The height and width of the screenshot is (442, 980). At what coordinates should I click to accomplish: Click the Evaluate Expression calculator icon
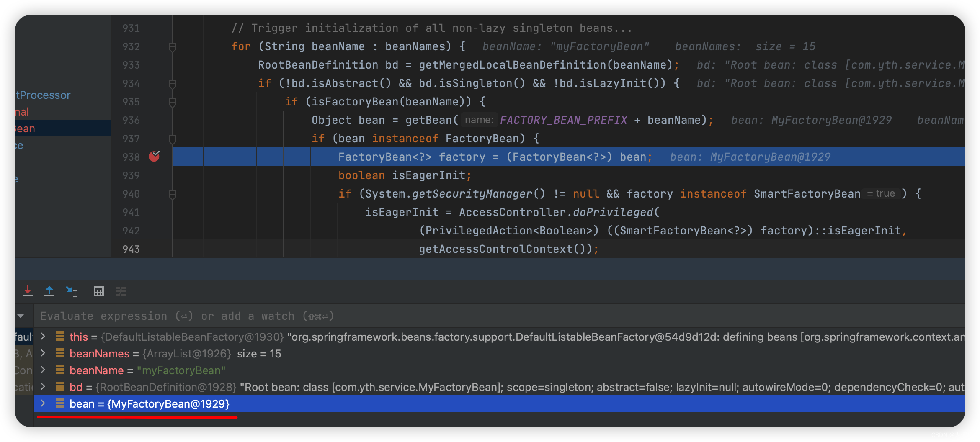99,291
